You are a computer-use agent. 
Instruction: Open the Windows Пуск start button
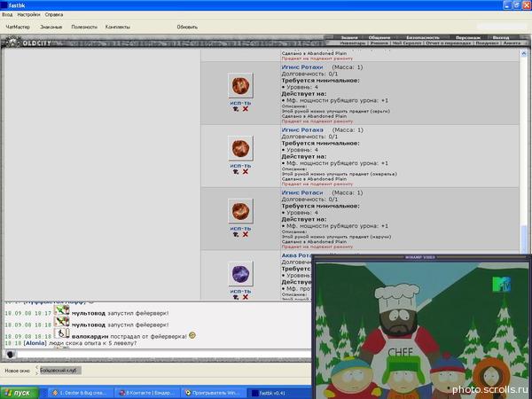(x=20, y=393)
